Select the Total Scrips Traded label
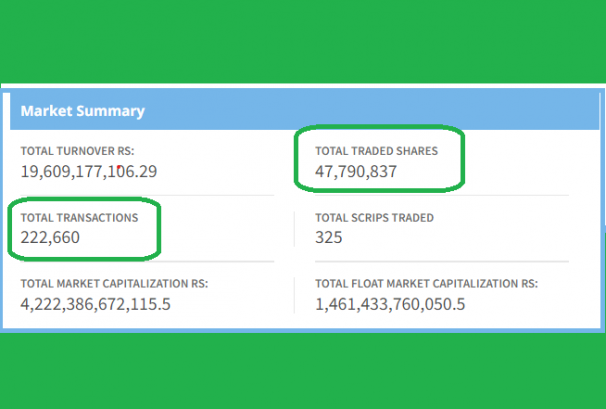The height and width of the screenshot is (409, 606). click(374, 217)
